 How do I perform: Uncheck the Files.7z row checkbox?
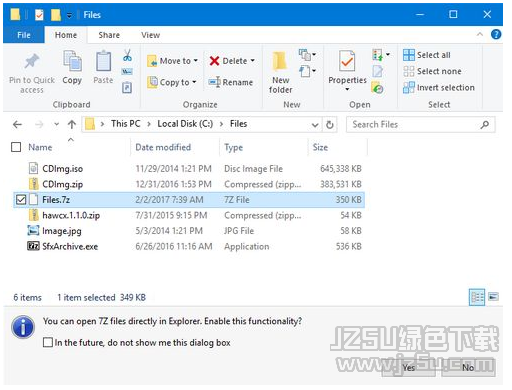pyautogui.click(x=21, y=200)
